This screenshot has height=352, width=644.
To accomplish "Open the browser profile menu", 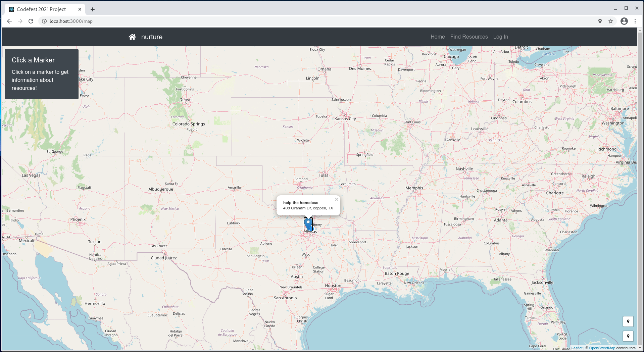I will coord(624,21).
